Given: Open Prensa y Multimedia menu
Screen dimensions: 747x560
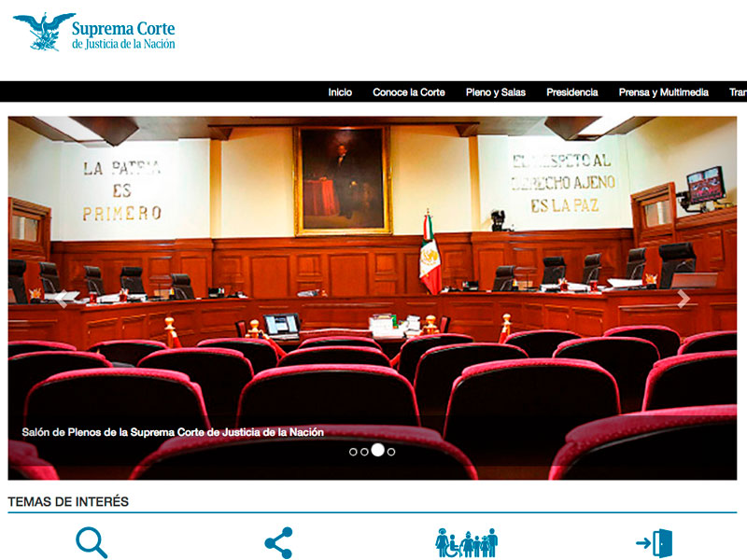Looking at the screenshot, I should [664, 92].
